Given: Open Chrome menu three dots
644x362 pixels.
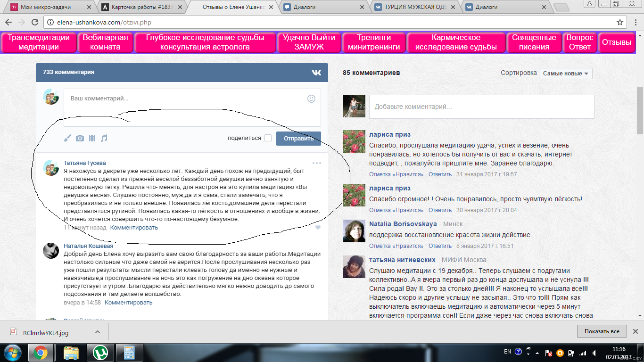Looking at the screenshot, I should pos(636,22).
